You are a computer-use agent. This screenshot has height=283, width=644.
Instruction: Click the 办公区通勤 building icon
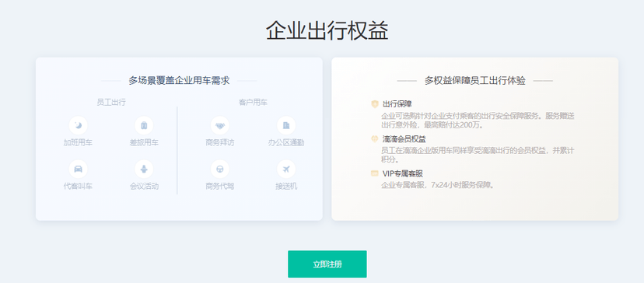tap(286, 125)
